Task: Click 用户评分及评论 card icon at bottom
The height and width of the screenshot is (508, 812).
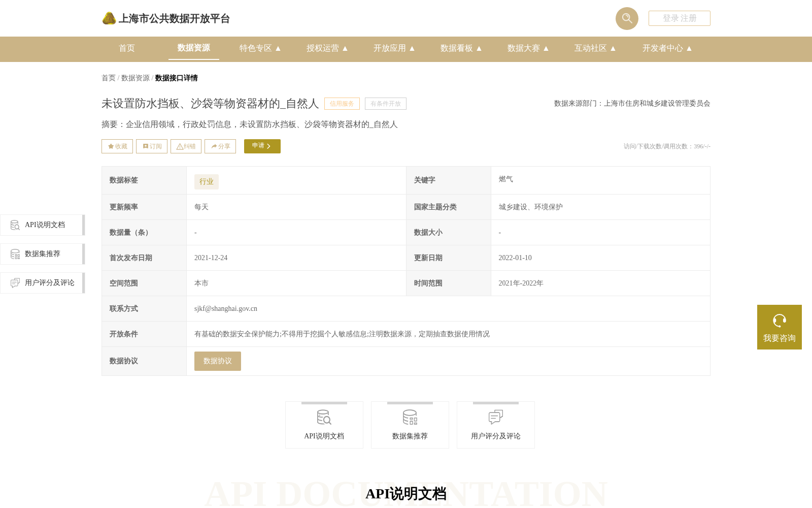Action: (496, 418)
